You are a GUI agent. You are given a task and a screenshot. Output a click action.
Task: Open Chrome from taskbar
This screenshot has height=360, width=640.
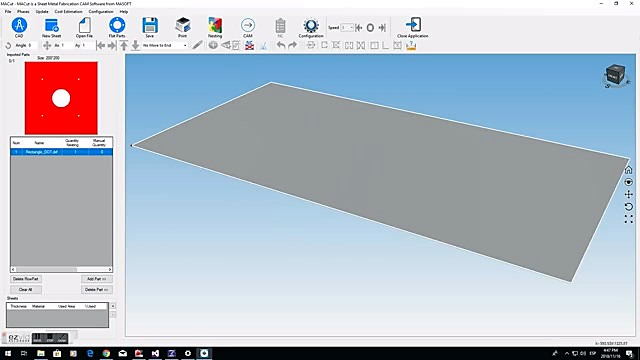pos(106,353)
